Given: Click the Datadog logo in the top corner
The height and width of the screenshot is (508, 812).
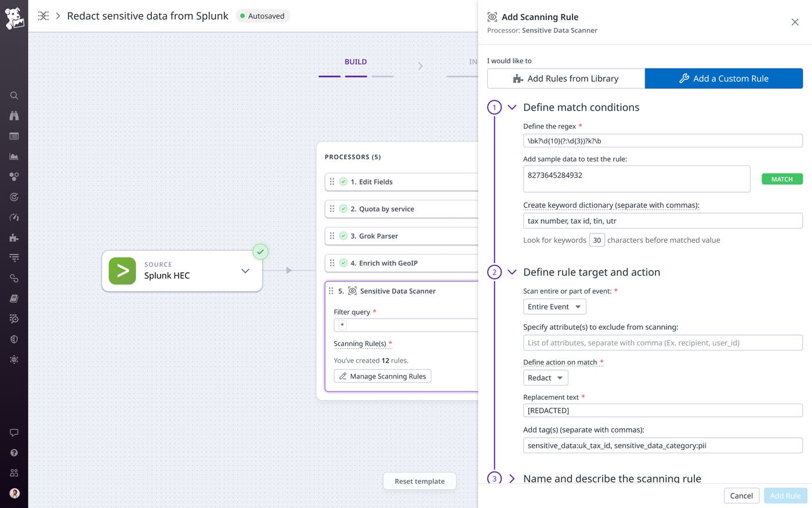Looking at the screenshot, I should point(14,17).
